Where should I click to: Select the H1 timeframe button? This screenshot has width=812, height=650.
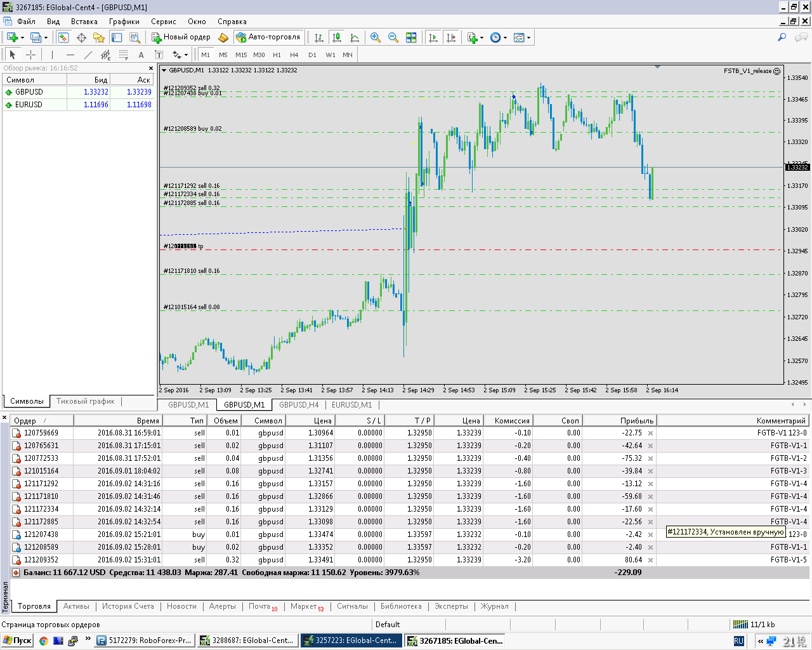pyautogui.click(x=277, y=55)
